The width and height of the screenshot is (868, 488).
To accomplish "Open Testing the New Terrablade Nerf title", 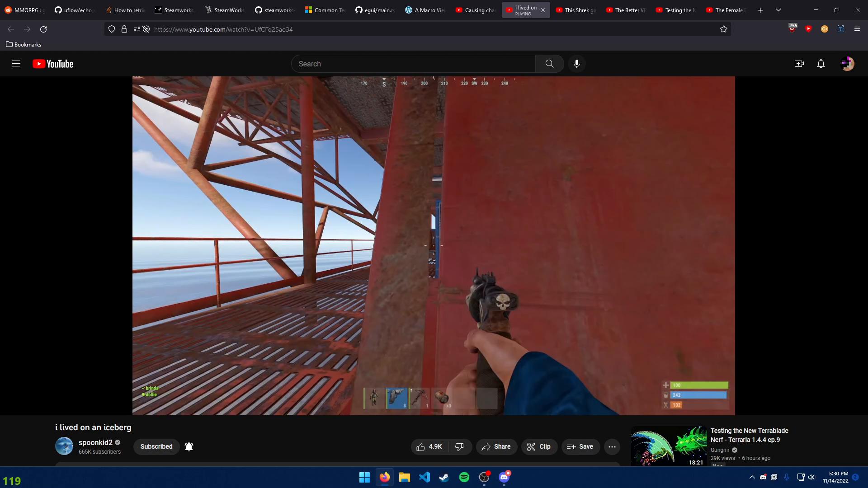I will click(x=749, y=435).
